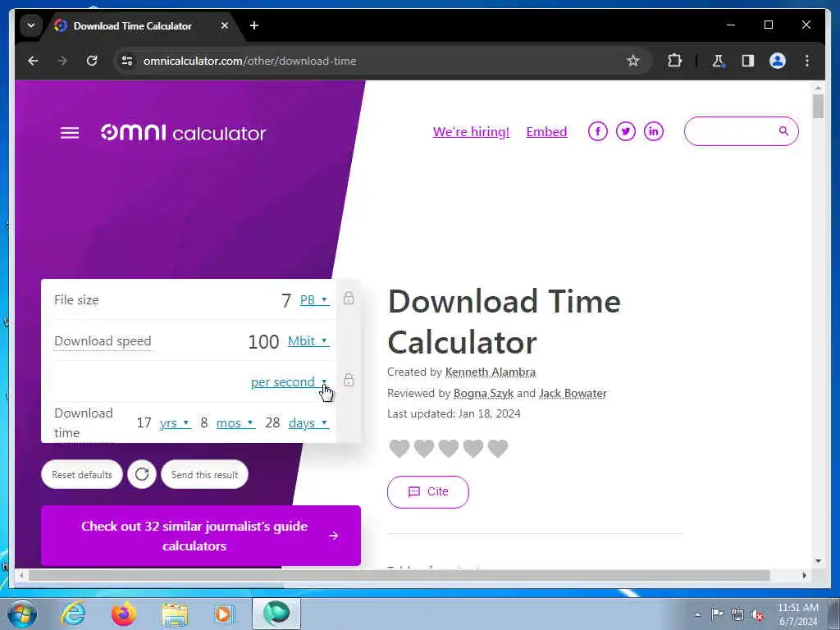Image resolution: width=840 pixels, height=630 pixels.
Task: Open the Embed link
Action: click(546, 132)
